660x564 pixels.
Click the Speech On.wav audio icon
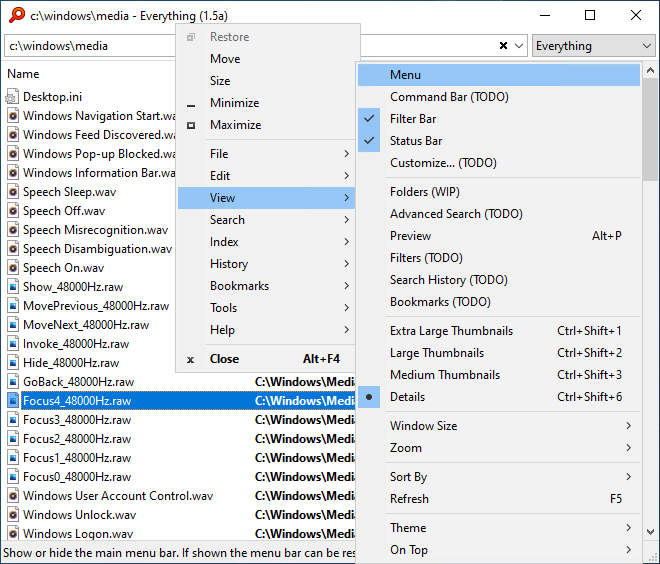(13, 268)
